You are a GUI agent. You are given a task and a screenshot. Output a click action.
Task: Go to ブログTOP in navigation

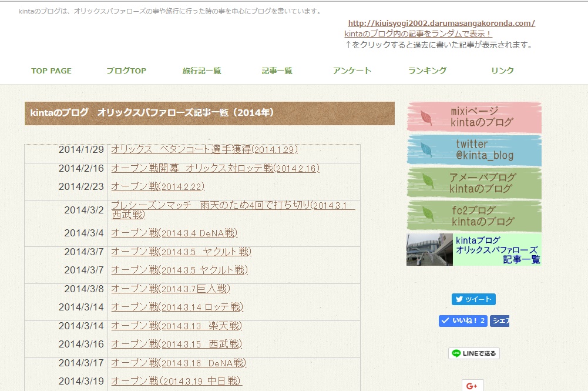click(x=126, y=71)
